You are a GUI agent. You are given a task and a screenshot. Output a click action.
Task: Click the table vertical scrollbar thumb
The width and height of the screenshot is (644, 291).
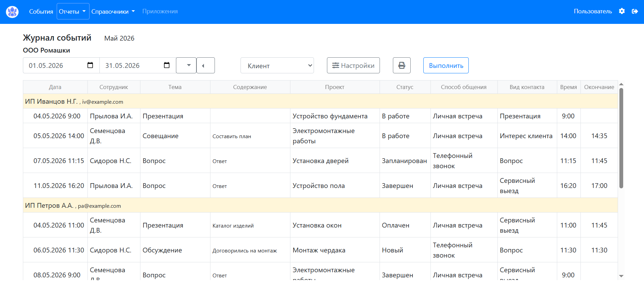pos(621,138)
